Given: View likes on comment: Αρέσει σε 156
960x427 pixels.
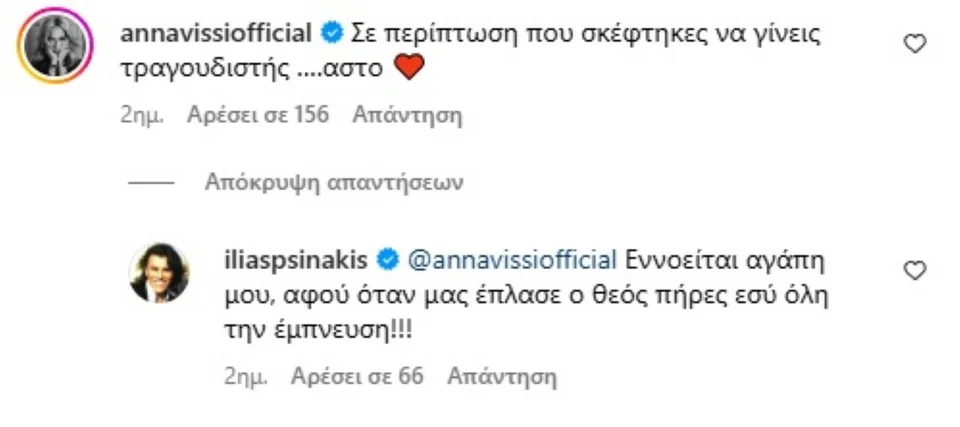Looking at the screenshot, I should click(258, 115).
